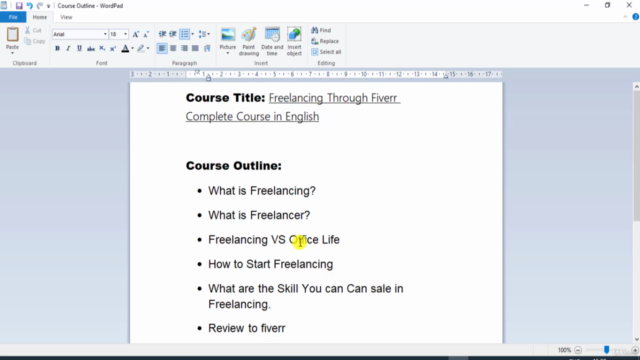This screenshot has height=360, width=640.
Task: Click the Shrink font icon
Action: [146, 34]
